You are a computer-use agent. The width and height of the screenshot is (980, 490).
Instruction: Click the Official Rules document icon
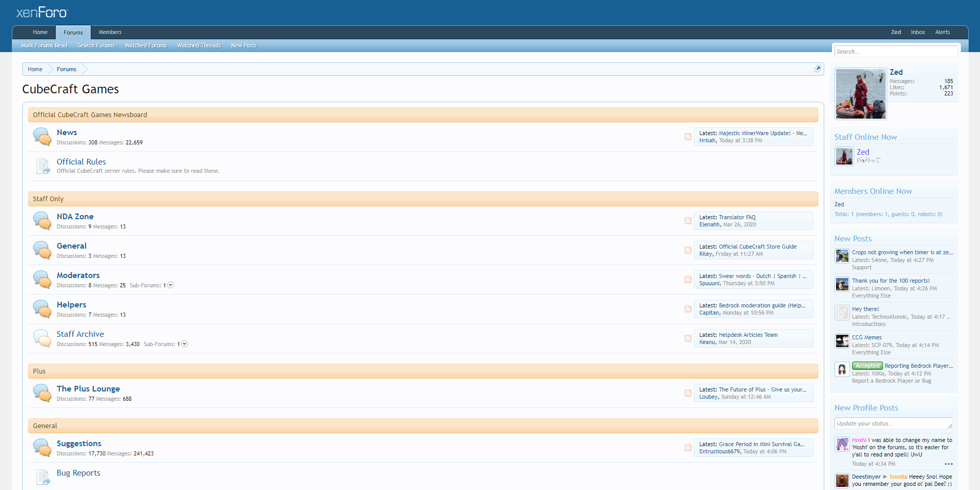pyautogui.click(x=43, y=166)
